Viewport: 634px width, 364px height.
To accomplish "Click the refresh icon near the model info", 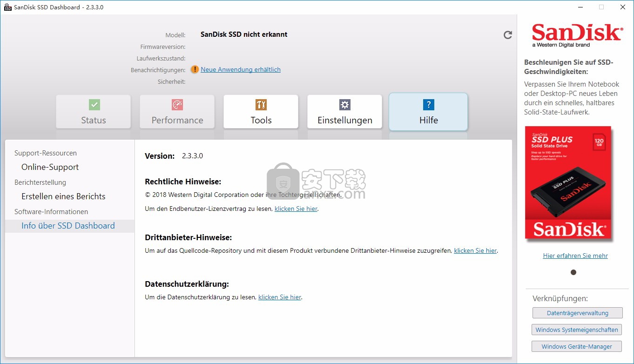I will coord(508,35).
